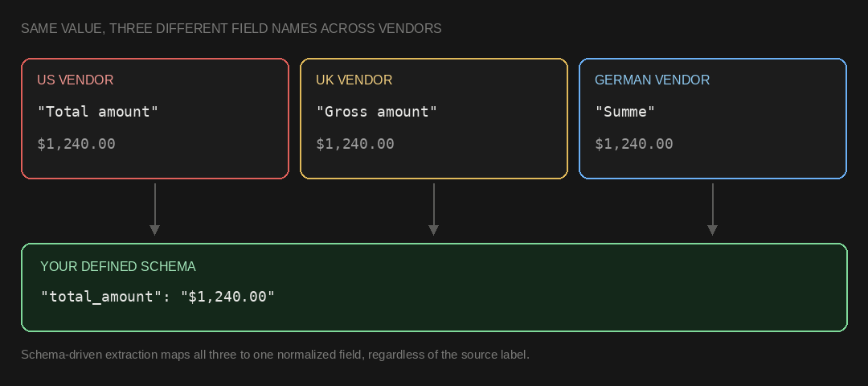Click the $1,240.00 value under US VENDOR
868x386 pixels.
pos(76,144)
